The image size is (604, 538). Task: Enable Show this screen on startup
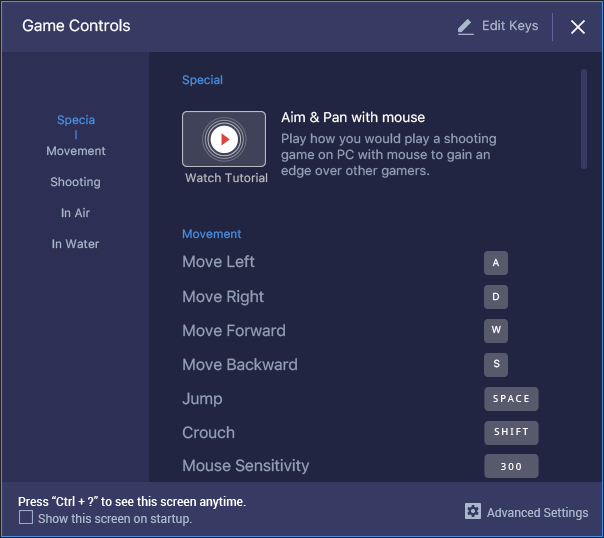tap(26, 517)
